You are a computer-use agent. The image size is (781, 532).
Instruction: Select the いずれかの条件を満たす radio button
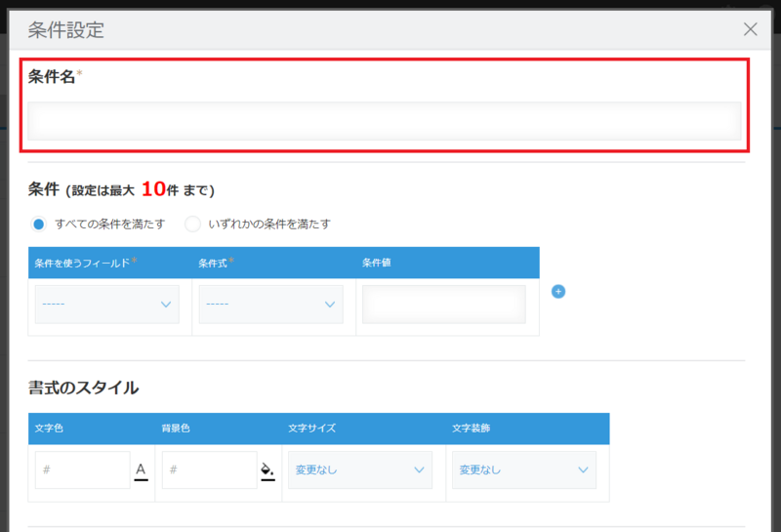[x=192, y=224]
